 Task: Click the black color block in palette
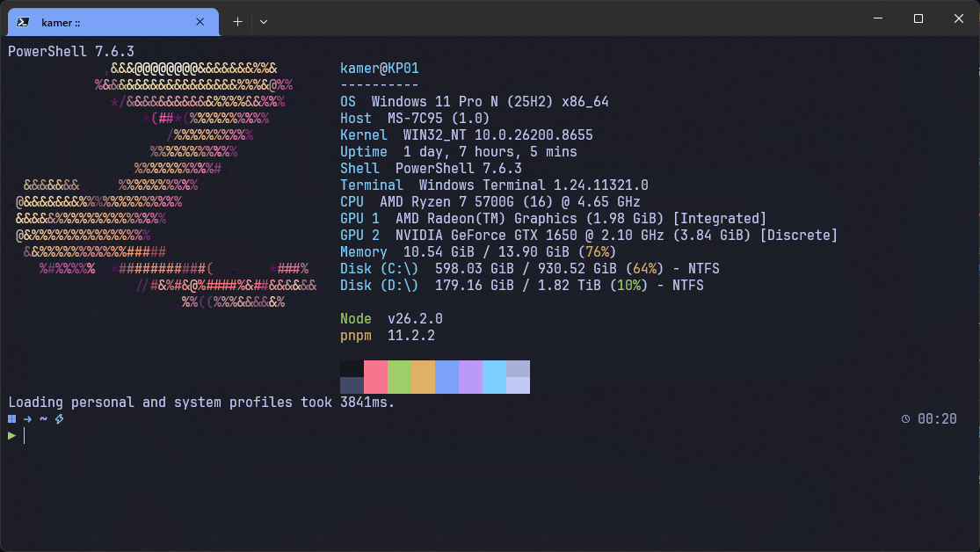[352, 369]
